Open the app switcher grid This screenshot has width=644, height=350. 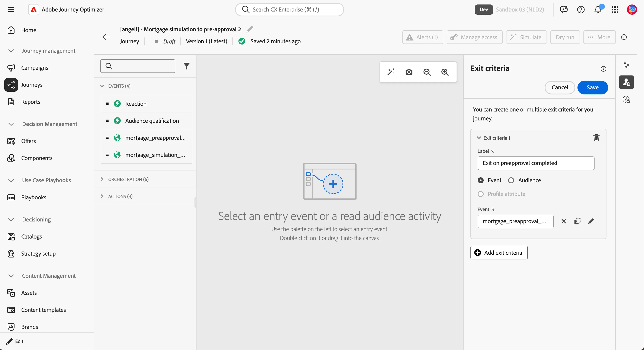(x=615, y=10)
